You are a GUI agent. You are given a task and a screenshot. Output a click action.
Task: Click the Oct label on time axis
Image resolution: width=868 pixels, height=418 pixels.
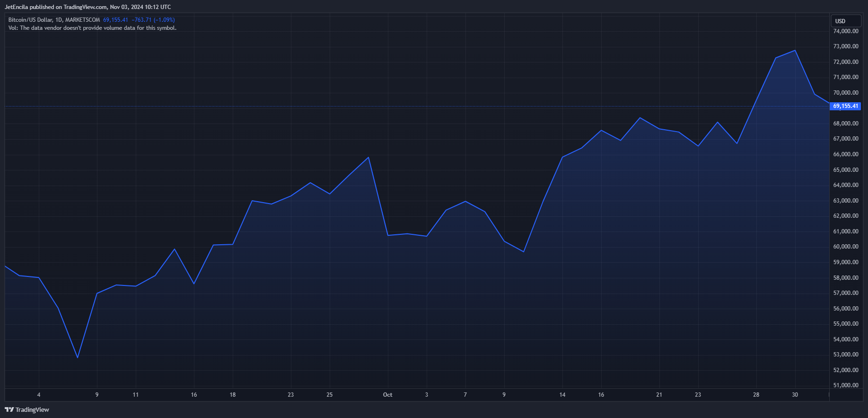click(x=387, y=395)
